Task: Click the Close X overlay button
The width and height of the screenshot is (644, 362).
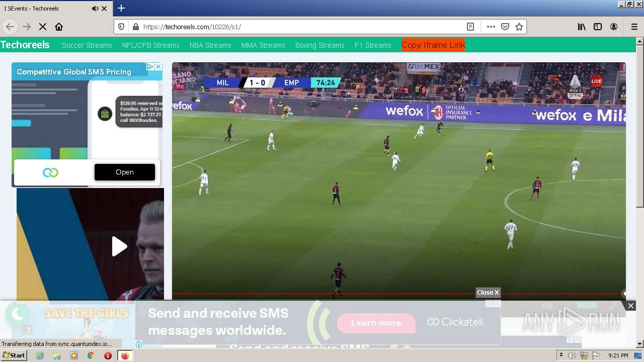Action: 488,293
